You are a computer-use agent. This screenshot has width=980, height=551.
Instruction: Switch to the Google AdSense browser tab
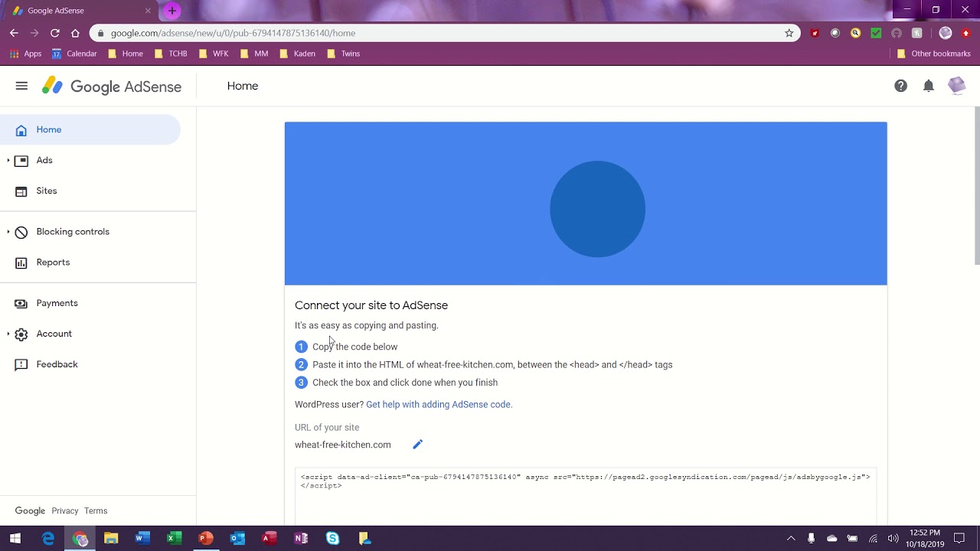pyautogui.click(x=80, y=11)
